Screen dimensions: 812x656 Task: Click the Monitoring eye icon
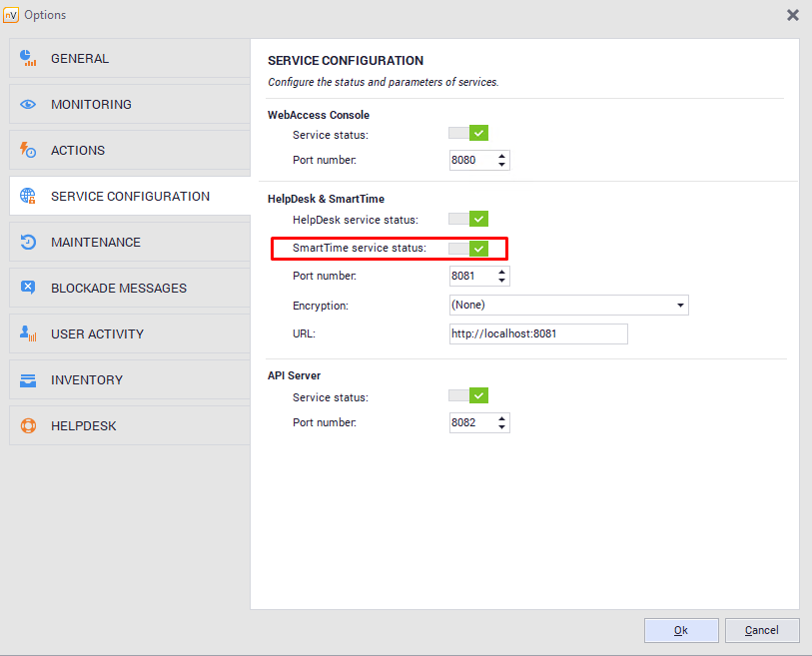28,105
